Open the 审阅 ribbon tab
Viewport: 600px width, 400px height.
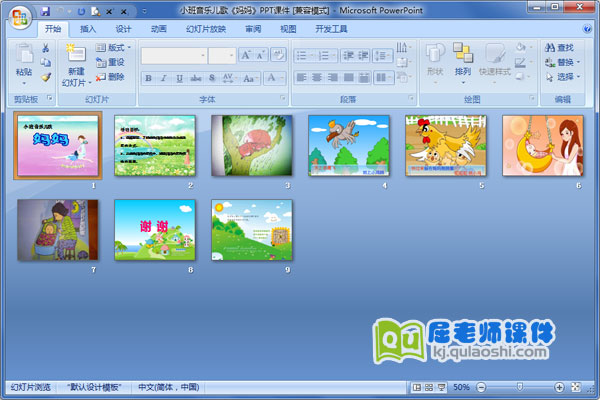[x=253, y=29]
